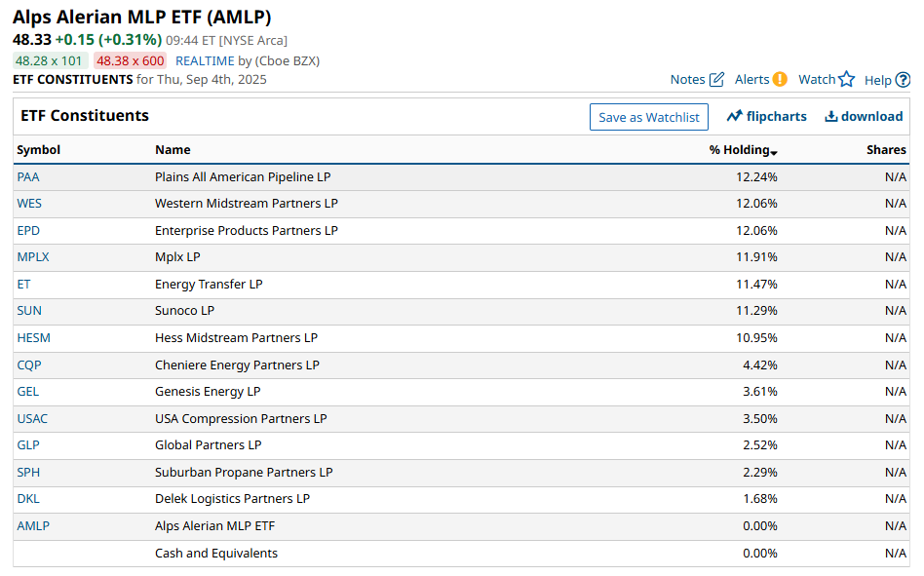Open the PAA symbol link

pos(28,176)
